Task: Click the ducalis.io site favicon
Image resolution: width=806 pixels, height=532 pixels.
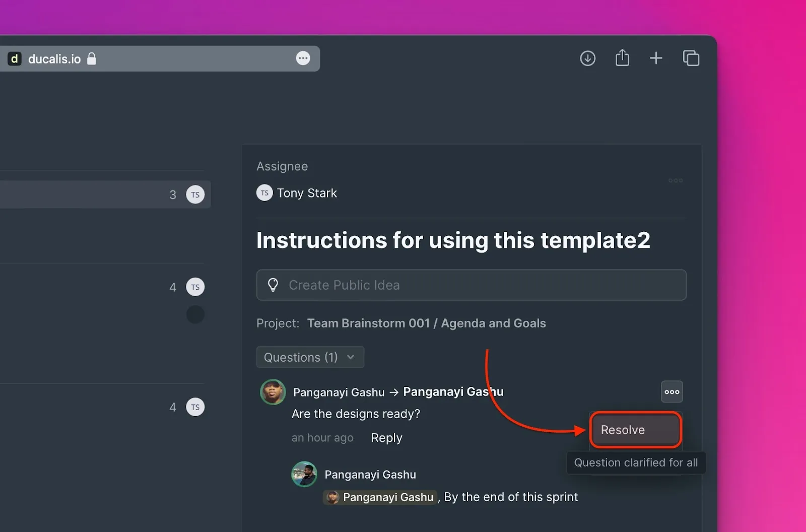Action: tap(15, 59)
